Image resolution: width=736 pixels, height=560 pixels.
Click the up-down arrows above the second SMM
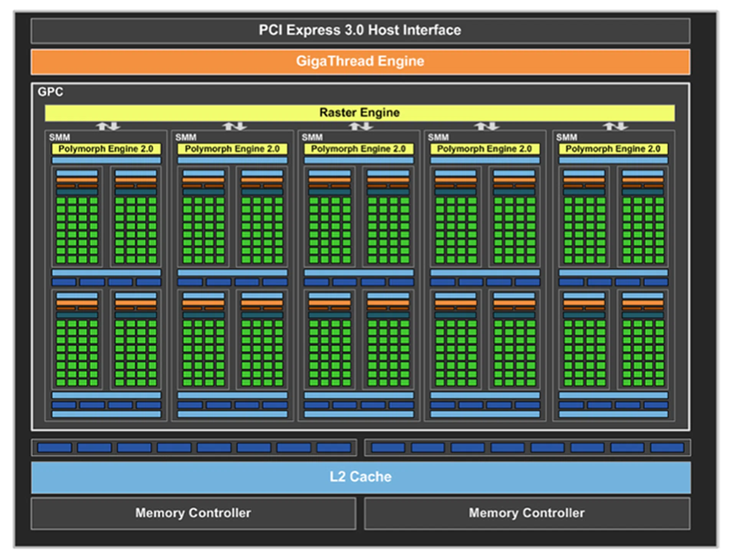(x=234, y=126)
